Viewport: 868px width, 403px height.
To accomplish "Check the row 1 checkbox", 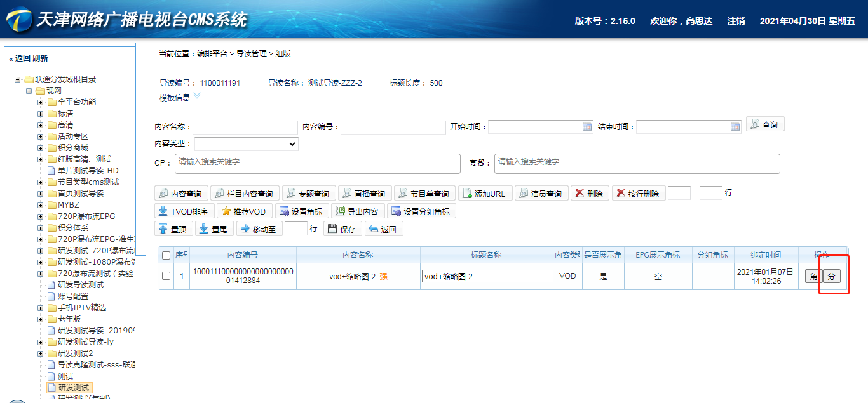I will point(166,276).
